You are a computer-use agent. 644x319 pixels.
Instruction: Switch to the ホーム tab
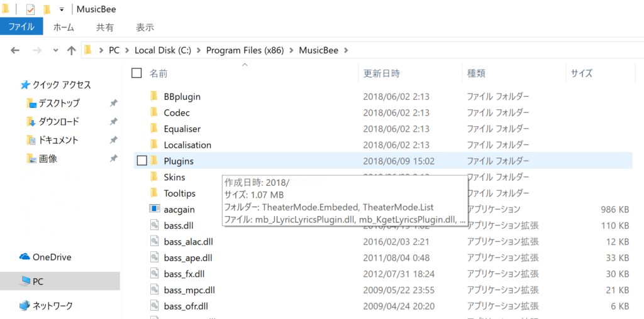(x=64, y=28)
